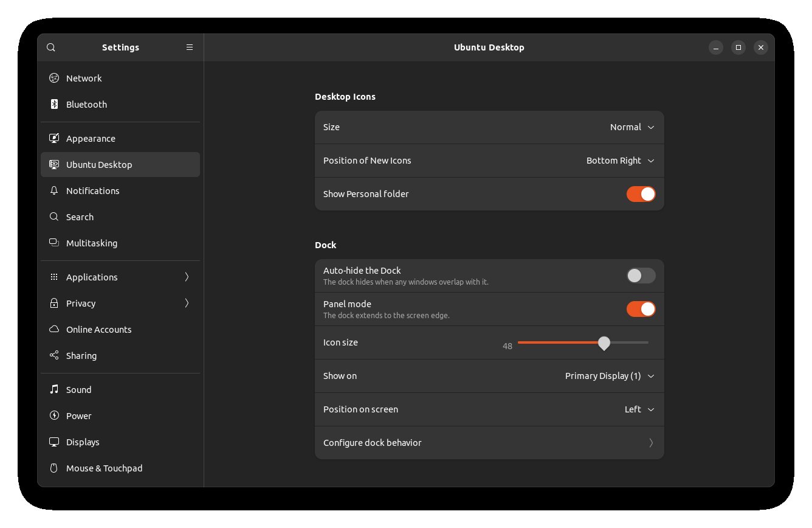The image size is (812, 528).
Task: Maximize the Settings window
Action: coord(738,47)
